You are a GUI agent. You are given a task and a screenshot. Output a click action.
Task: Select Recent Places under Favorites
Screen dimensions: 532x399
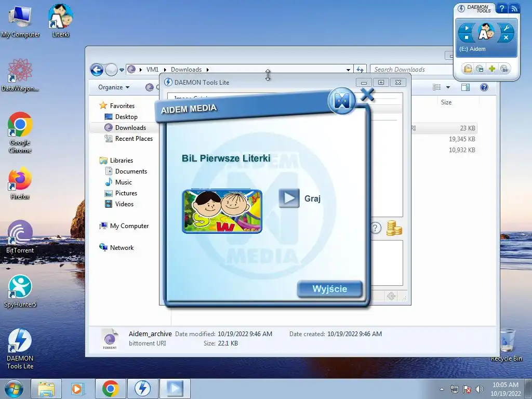tap(129, 138)
